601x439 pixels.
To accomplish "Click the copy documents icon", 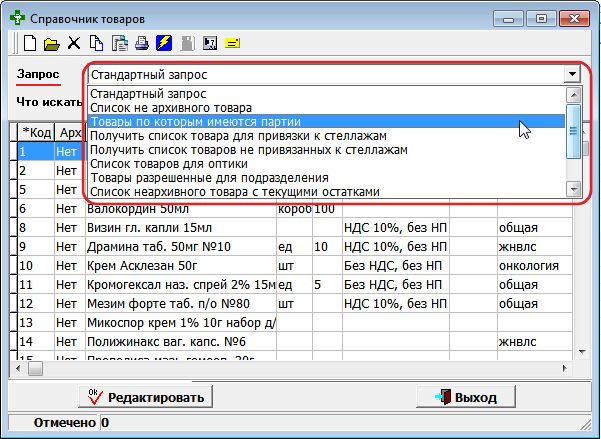I will tap(97, 43).
